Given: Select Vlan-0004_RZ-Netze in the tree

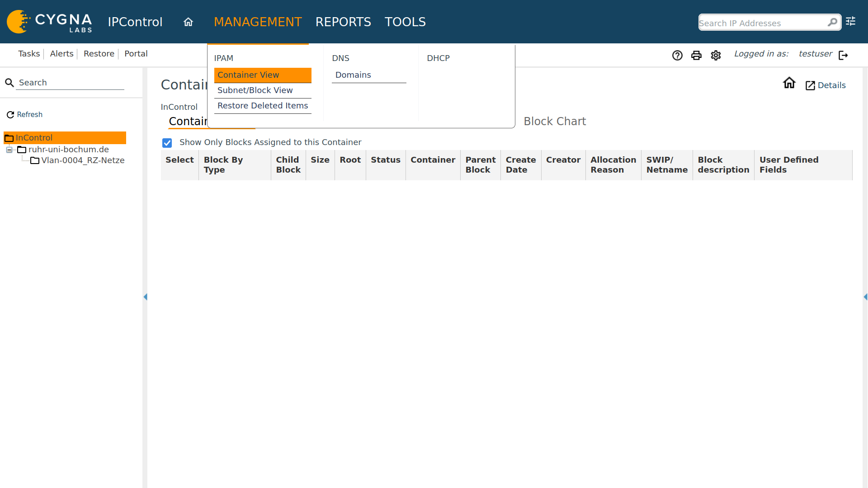Looking at the screenshot, I should (83, 160).
